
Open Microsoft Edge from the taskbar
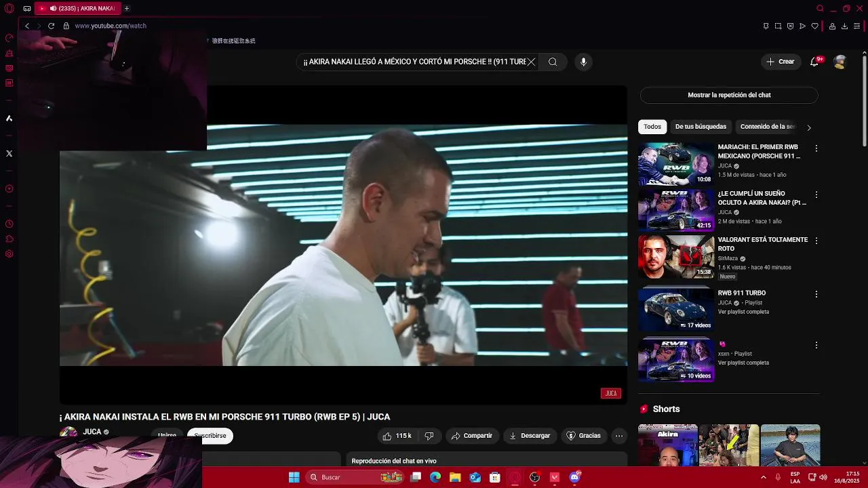[x=435, y=477]
